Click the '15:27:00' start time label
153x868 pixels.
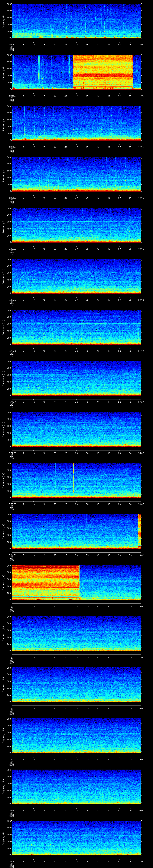12,709
